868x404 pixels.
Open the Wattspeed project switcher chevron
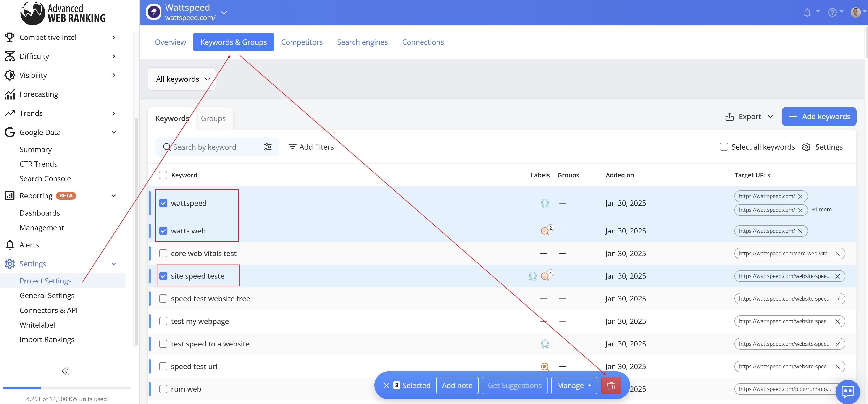(x=224, y=13)
